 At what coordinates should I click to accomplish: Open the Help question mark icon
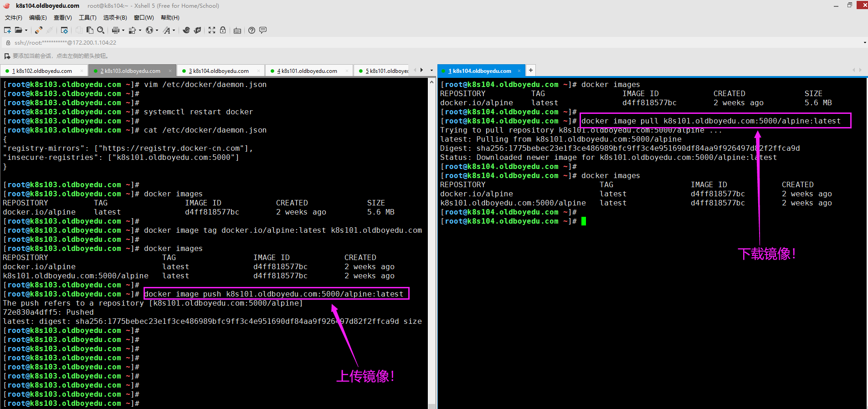[x=252, y=30]
